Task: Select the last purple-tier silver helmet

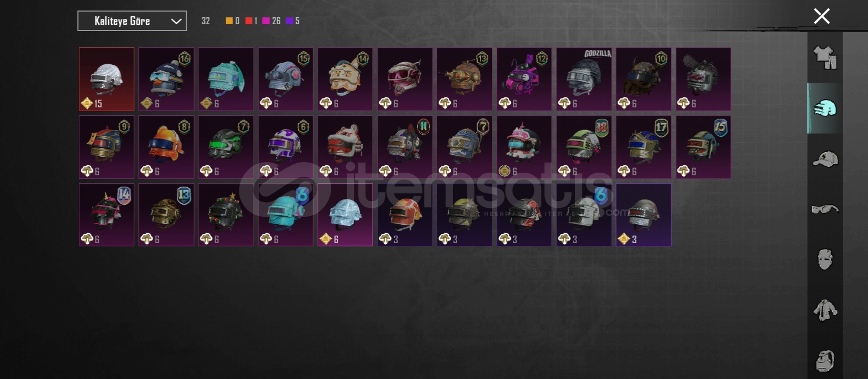Action: tap(643, 214)
